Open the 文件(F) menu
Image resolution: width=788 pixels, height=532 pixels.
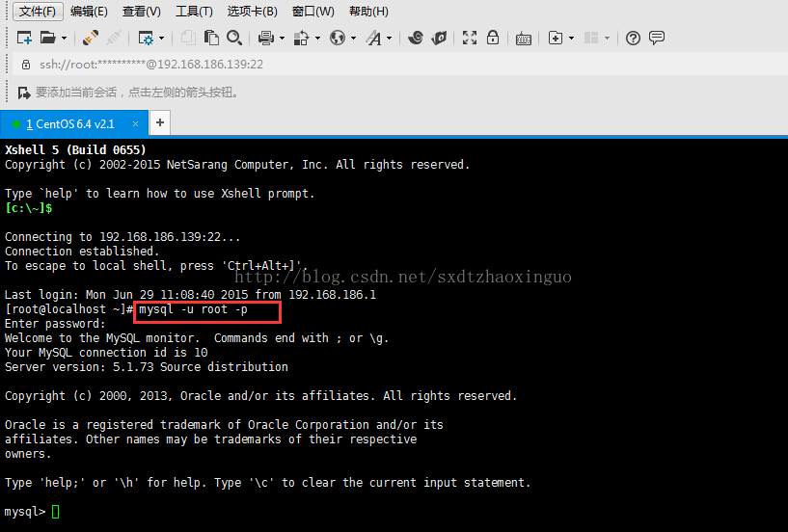38,11
